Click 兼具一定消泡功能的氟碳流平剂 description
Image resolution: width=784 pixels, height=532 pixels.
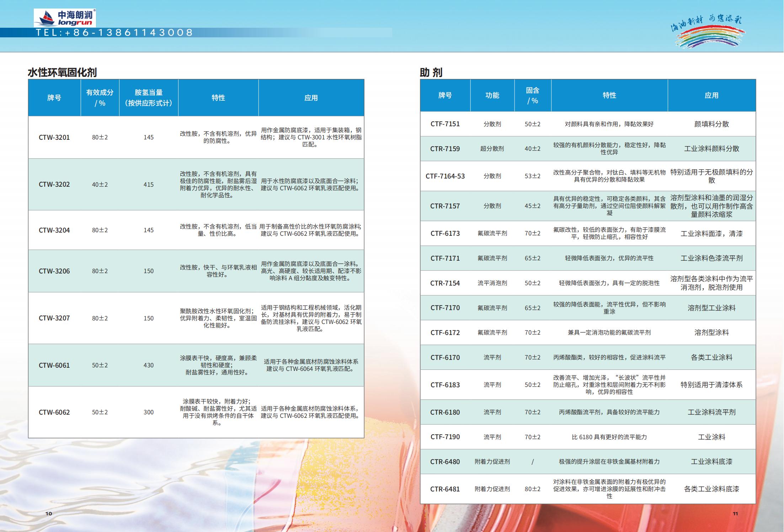(x=609, y=332)
